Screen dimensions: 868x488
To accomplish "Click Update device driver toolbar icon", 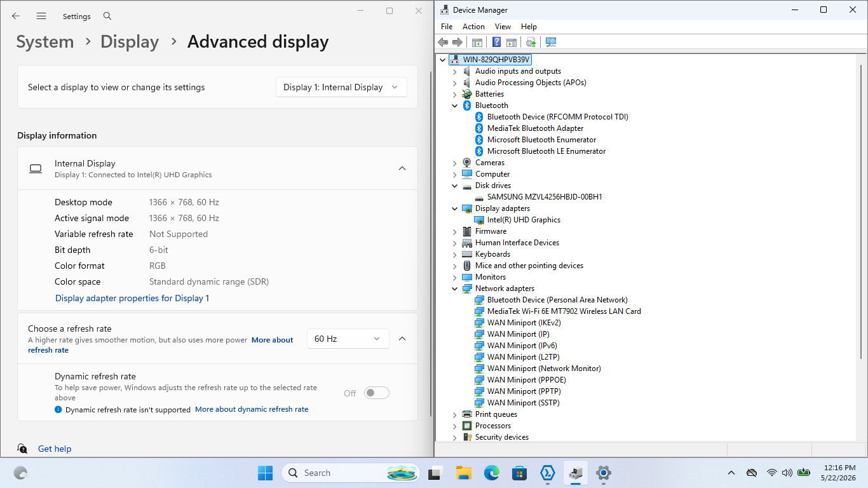I will point(531,42).
